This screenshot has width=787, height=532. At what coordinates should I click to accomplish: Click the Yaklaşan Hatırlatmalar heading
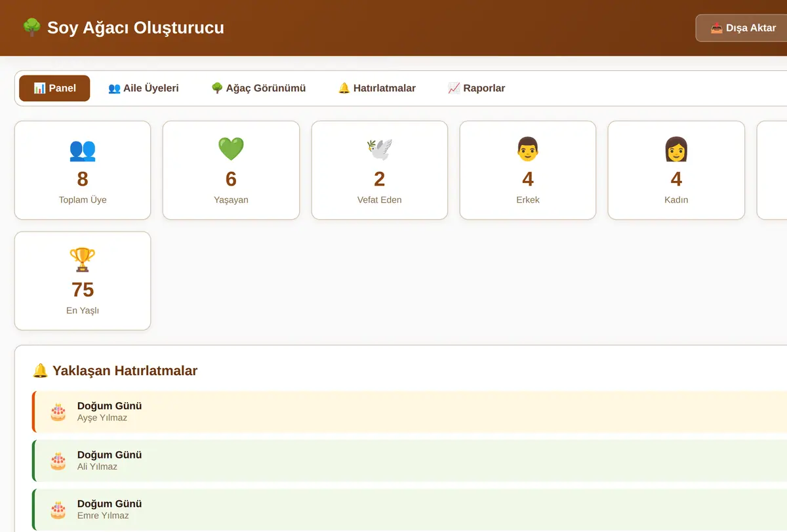coord(125,371)
